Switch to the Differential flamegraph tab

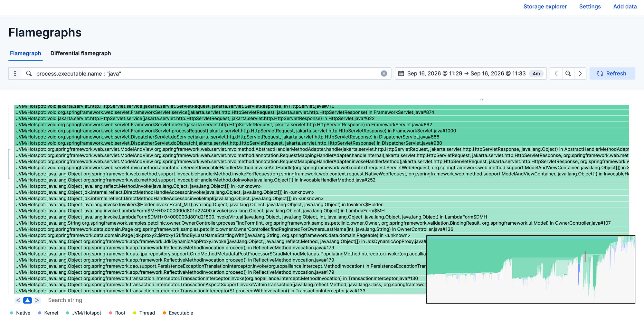pyautogui.click(x=80, y=53)
